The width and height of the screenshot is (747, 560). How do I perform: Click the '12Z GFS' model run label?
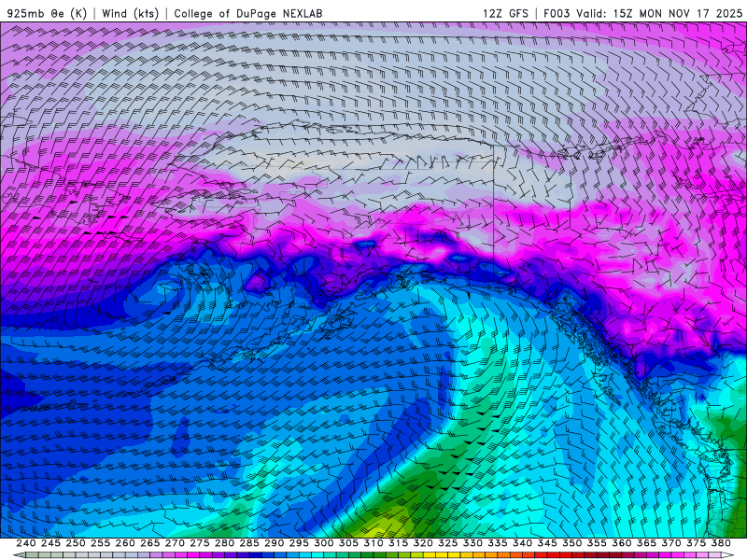[505, 13]
